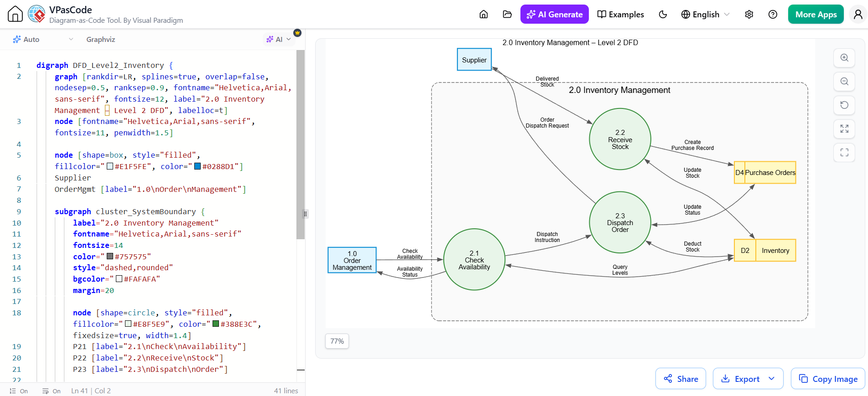Click line number 9 in the gutter
Screen dimensions: 868x396
19,211
